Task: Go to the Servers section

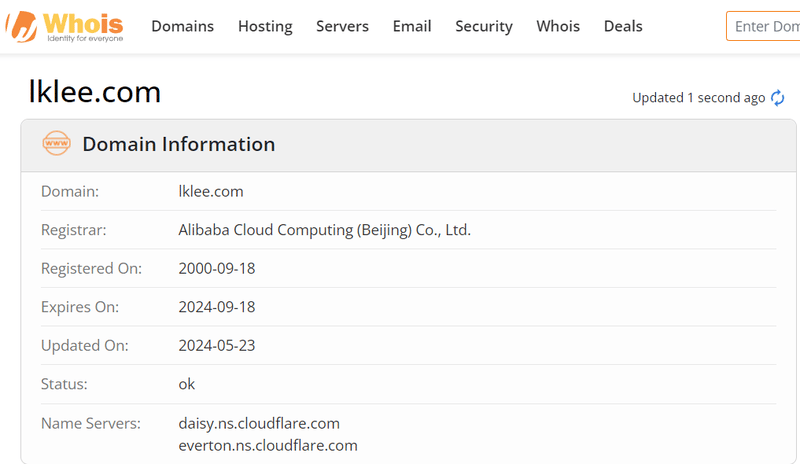Action: pos(342,26)
